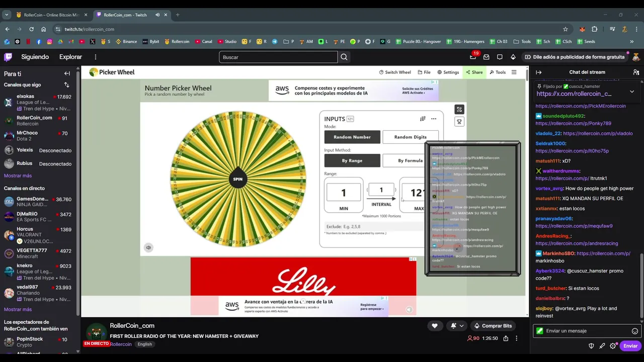Spin the wheel with SPIN button
644x362 pixels.
[x=238, y=179]
